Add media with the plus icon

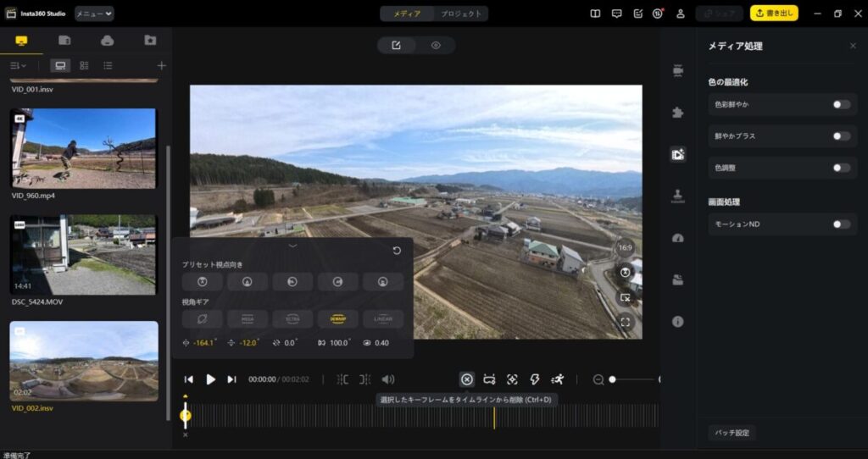pos(161,65)
